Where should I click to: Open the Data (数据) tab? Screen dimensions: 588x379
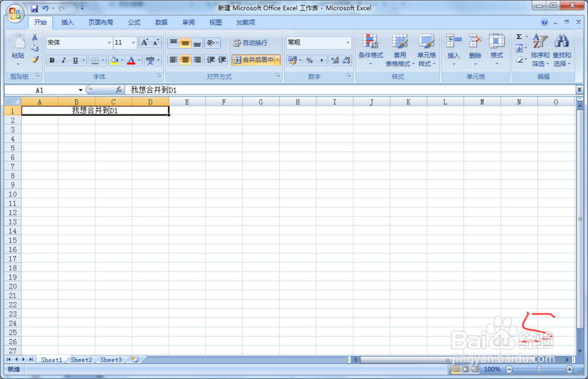[161, 22]
